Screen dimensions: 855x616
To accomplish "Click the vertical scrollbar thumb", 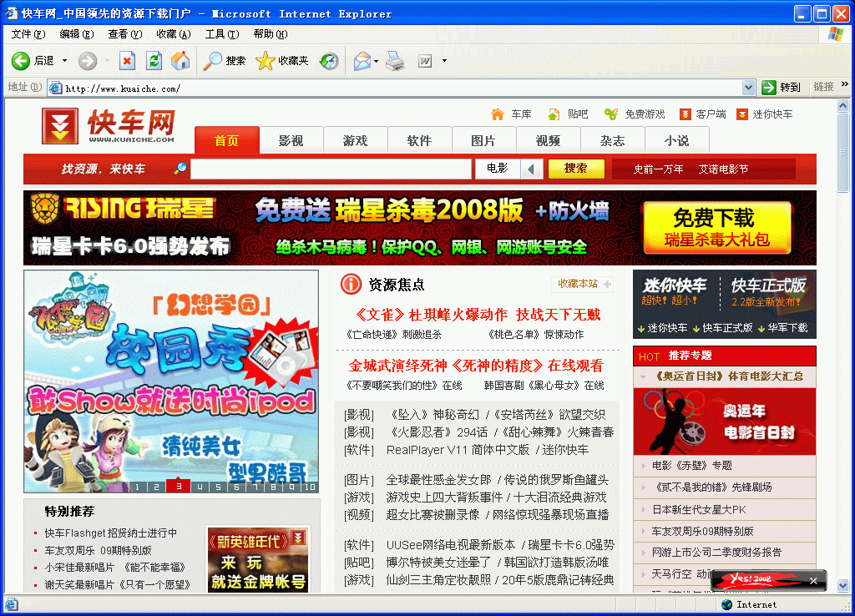I will tap(843, 152).
